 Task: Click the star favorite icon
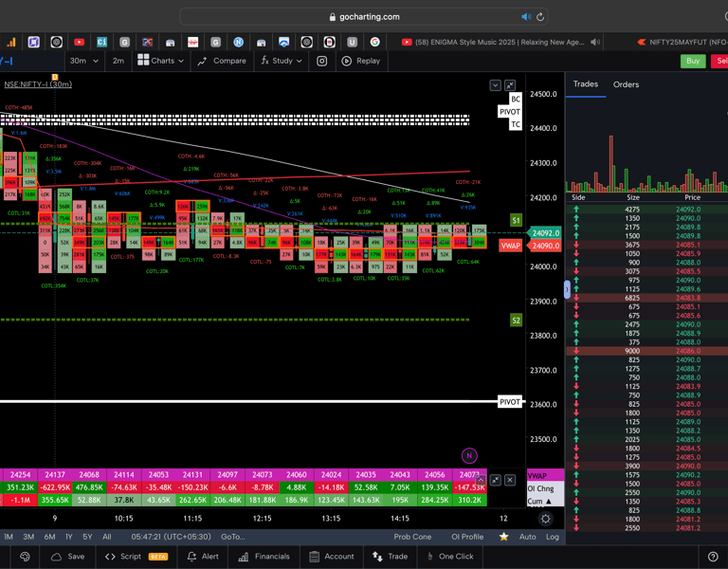point(503,537)
